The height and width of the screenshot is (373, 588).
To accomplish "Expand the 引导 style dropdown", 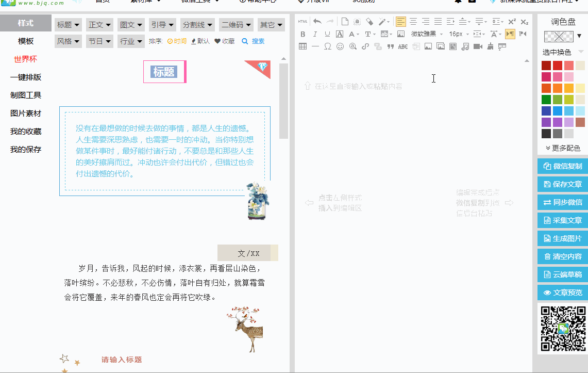I will (x=162, y=25).
